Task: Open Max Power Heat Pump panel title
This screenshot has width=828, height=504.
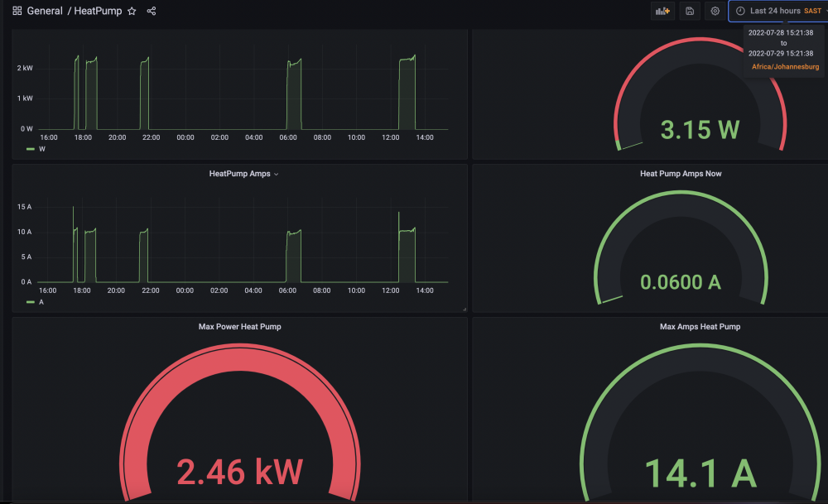Action: click(240, 327)
